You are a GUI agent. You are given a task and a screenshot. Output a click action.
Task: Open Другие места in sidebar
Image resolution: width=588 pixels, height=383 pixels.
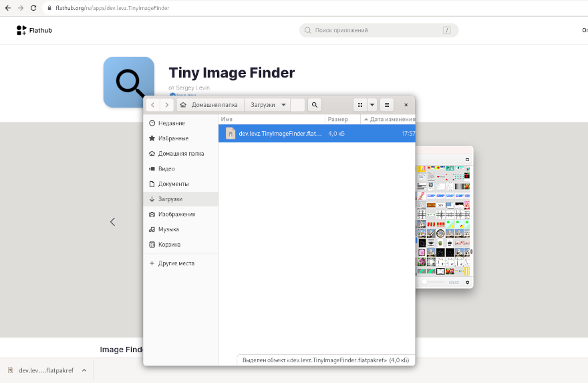176,263
